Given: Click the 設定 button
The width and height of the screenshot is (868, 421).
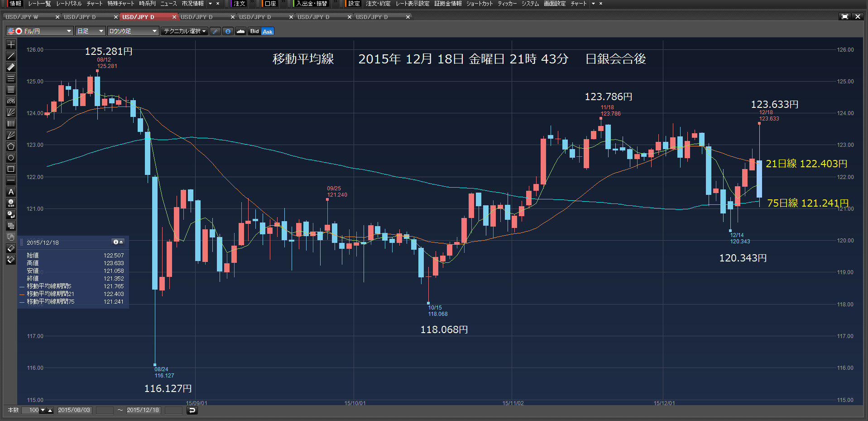Looking at the screenshot, I should (354, 4).
